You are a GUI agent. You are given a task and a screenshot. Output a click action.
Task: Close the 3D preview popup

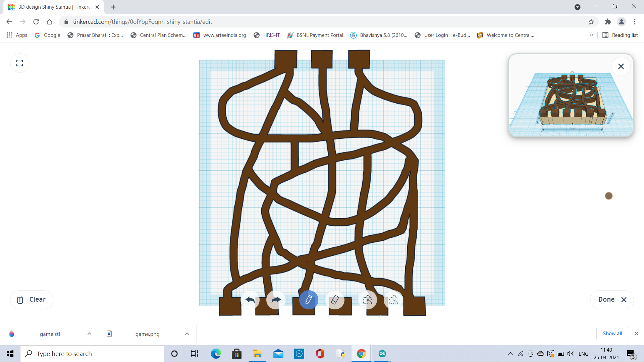pyautogui.click(x=621, y=66)
